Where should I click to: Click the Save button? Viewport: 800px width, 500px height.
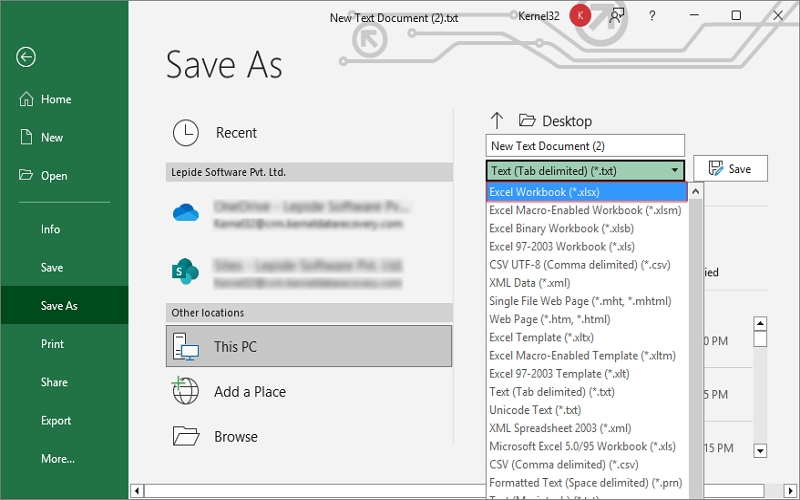click(x=730, y=168)
